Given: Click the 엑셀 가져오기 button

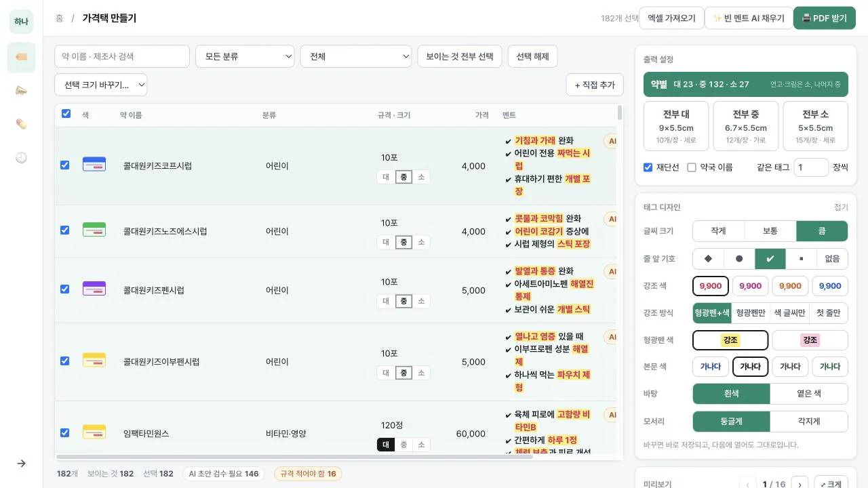Looking at the screenshot, I should 671,18.
